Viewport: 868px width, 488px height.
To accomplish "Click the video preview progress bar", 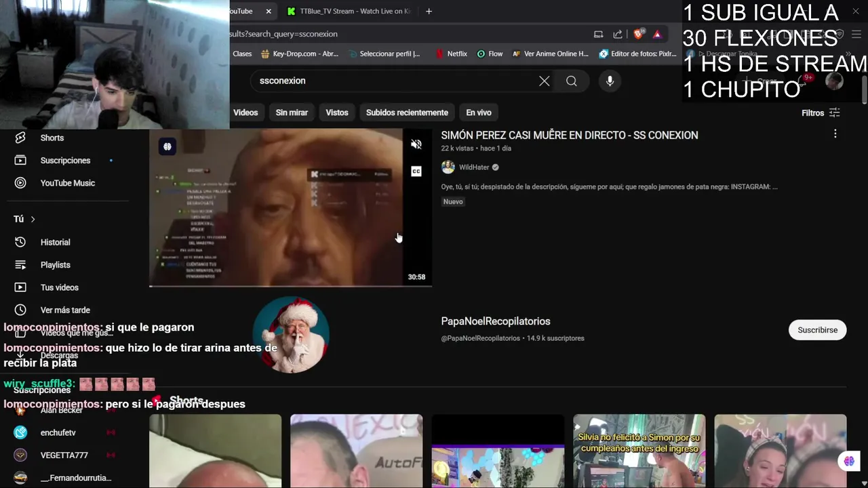I will (x=290, y=285).
